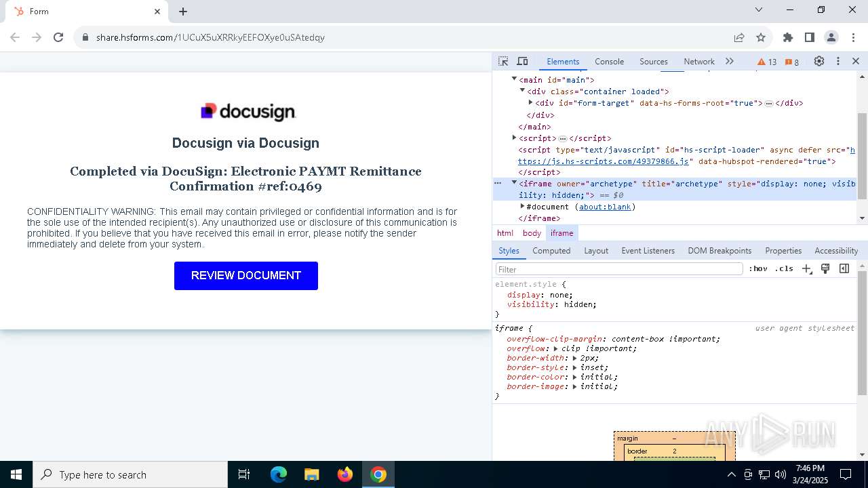This screenshot has height=488, width=868.
Task: Click the taskbar search box
Action: [130, 474]
